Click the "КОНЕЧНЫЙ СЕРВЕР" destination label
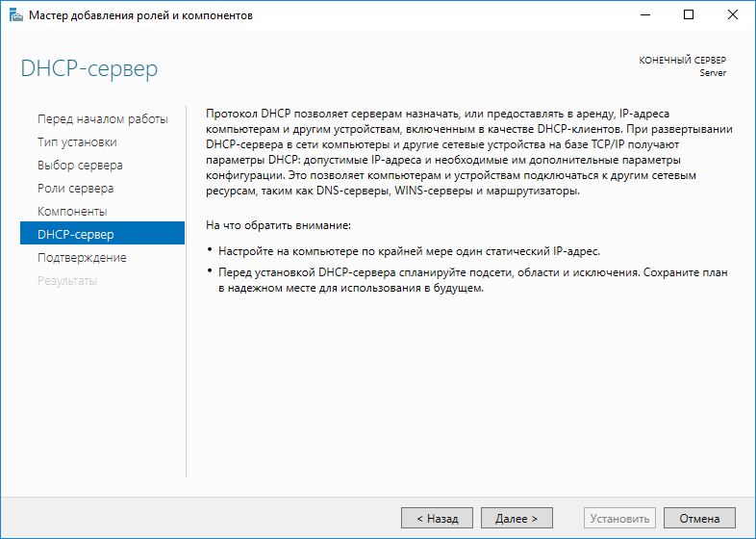The image size is (756, 539). (x=682, y=60)
